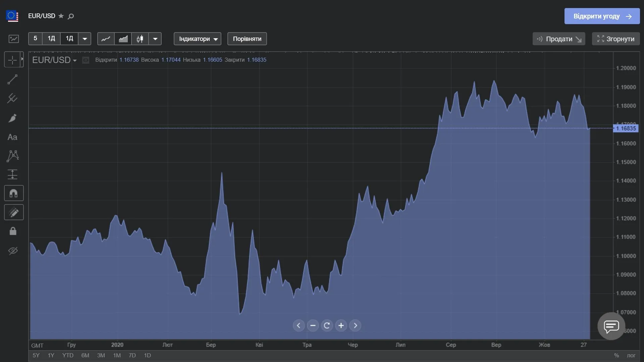
Task: Toggle lock all drawing tools
Action: click(x=13, y=231)
